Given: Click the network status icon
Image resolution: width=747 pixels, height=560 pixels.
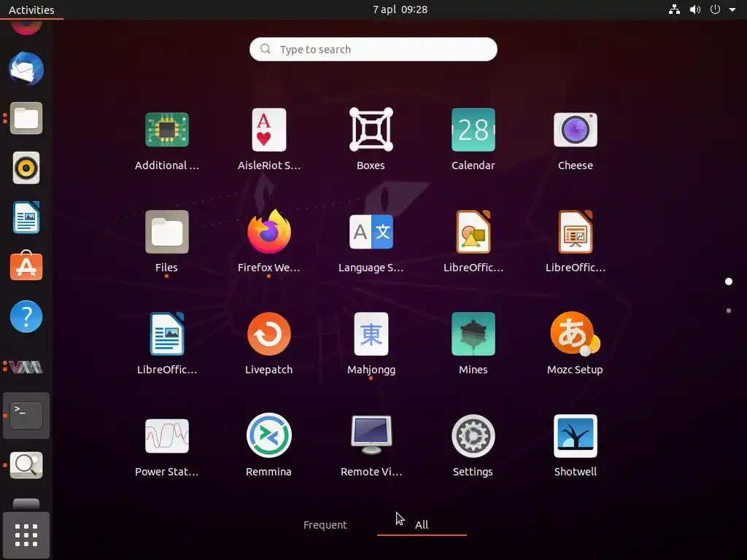Looking at the screenshot, I should point(674,9).
